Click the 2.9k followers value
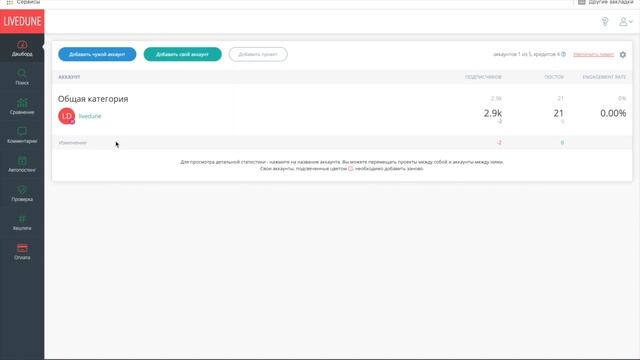The image size is (640, 360). [493, 113]
